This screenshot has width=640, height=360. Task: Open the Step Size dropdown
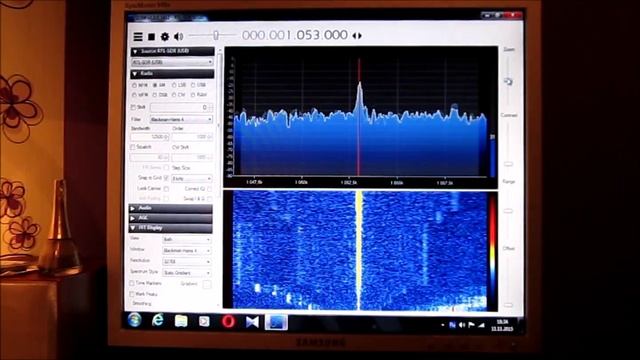point(191,179)
